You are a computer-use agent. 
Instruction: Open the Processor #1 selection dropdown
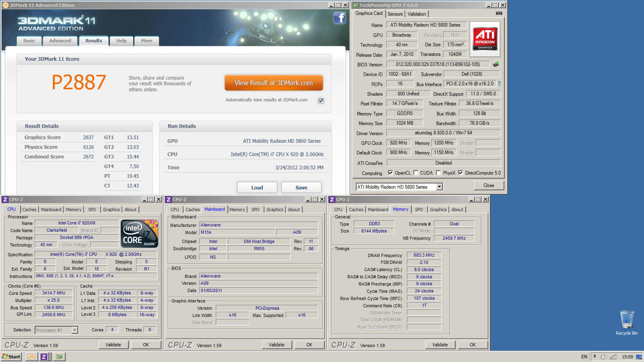click(x=74, y=330)
